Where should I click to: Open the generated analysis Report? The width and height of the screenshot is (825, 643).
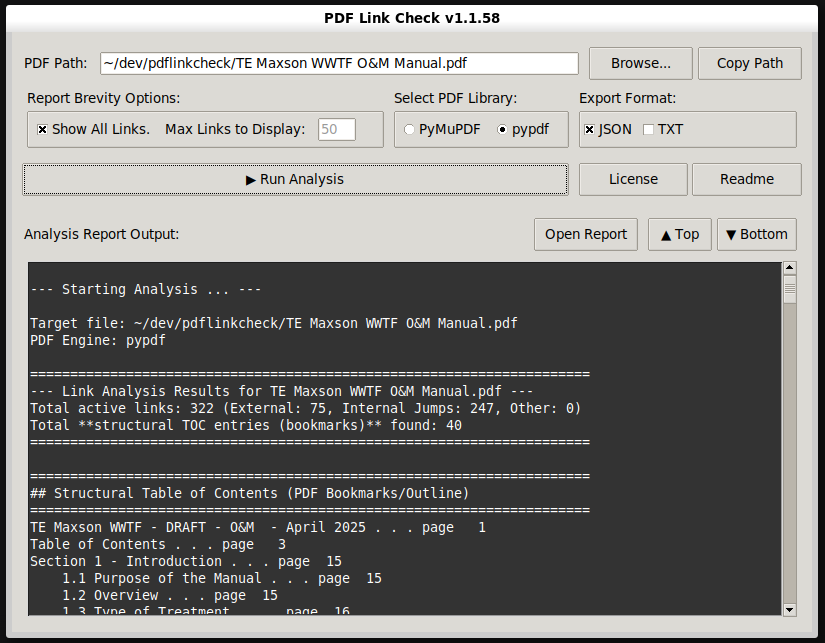(x=585, y=234)
